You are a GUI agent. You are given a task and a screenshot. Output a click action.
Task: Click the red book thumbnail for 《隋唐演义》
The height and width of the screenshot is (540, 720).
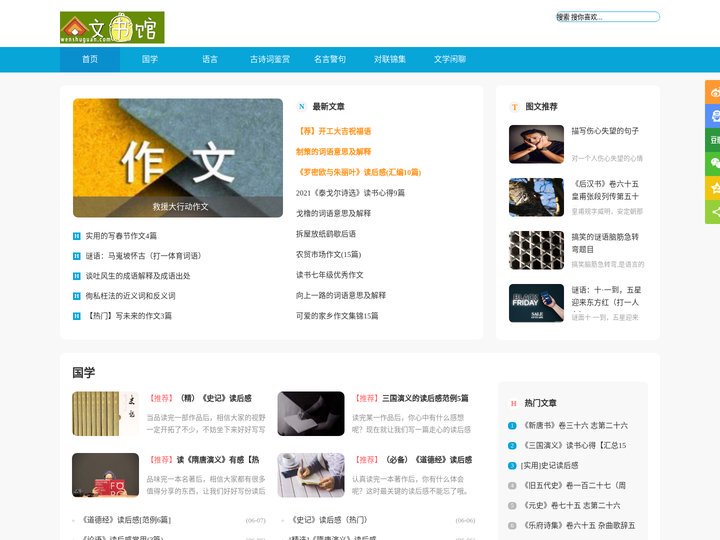(x=105, y=475)
